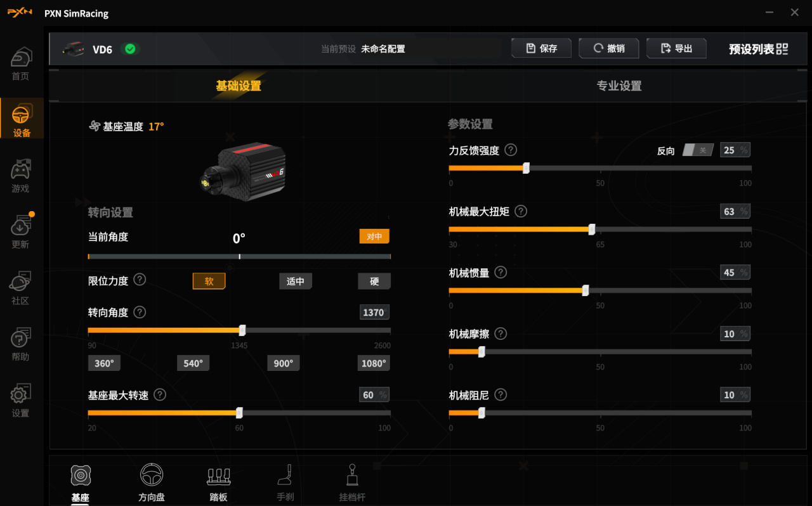Open the 预设列表 preset list
This screenshot has width=812, height=506.
(x=758, y=49)
